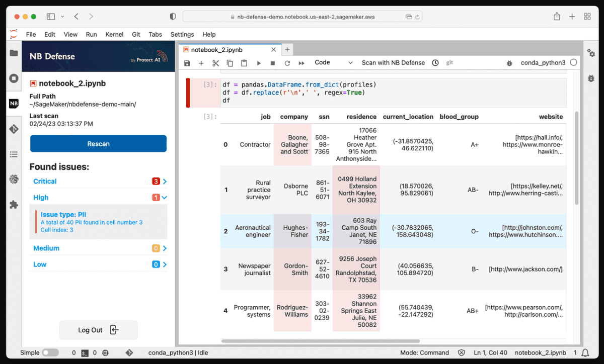The height and width of the screenshot is (364, 604).
Task: Go back in Safari
Action: click(77, 17)
